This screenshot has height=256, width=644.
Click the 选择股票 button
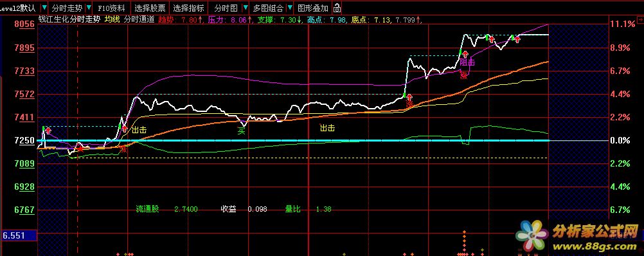[150, 8]
